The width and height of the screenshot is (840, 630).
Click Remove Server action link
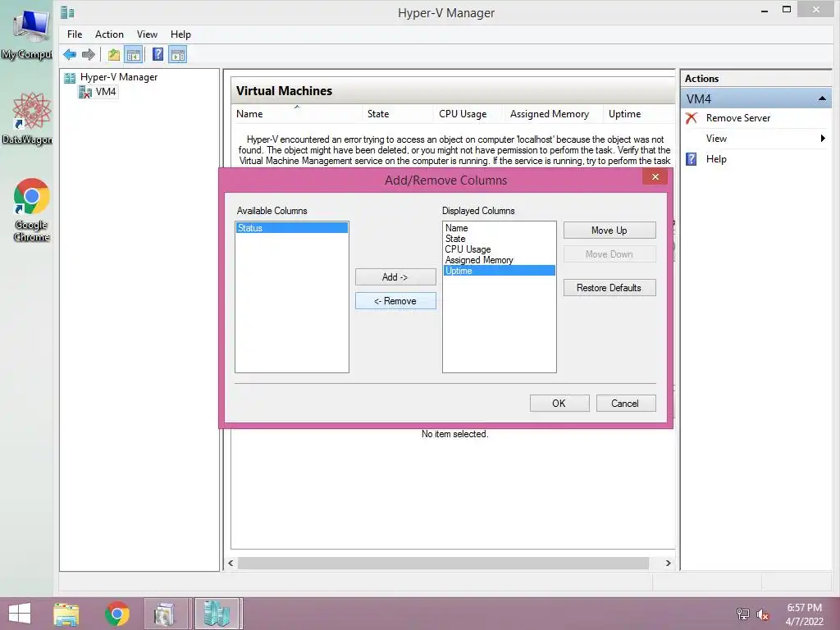point(737,118)
